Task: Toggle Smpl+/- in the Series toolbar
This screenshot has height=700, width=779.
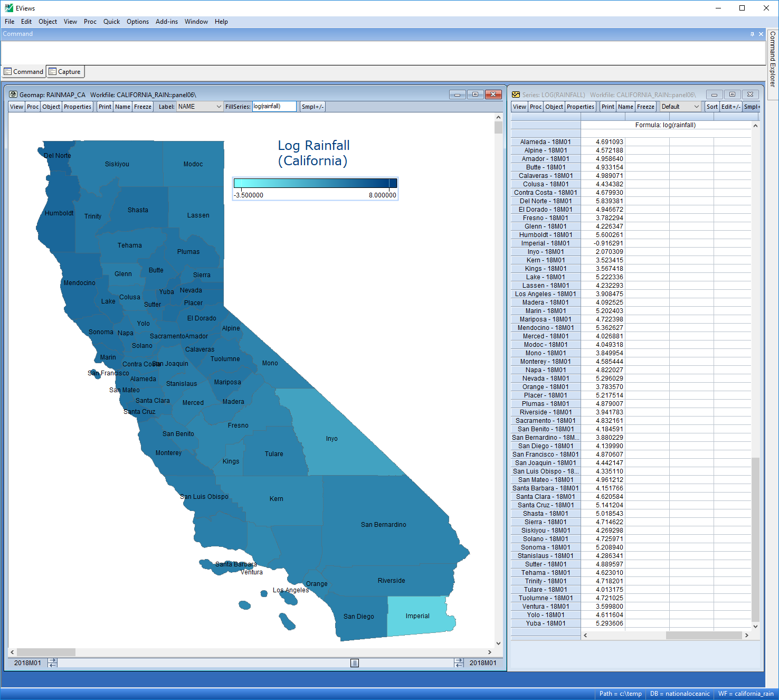Action: [x=751, y=107]
